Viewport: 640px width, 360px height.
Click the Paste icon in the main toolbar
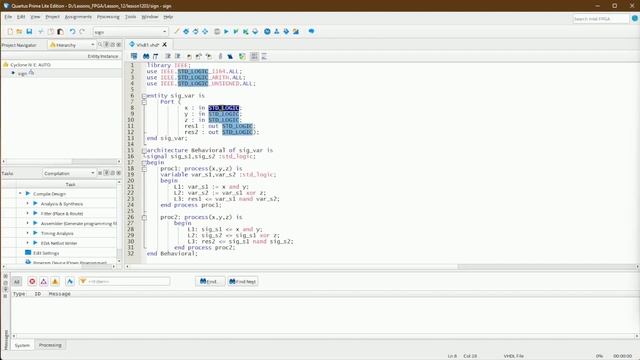(60, 31)
